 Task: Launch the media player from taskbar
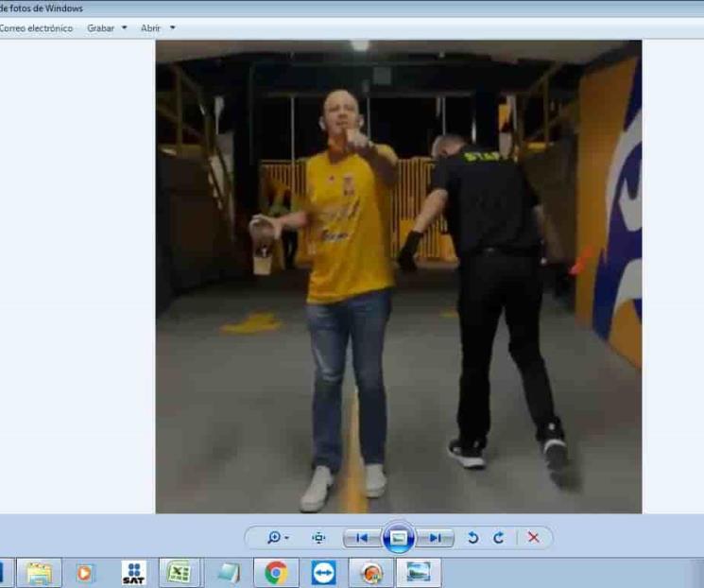pyautogui.click(x=84, y=573)
